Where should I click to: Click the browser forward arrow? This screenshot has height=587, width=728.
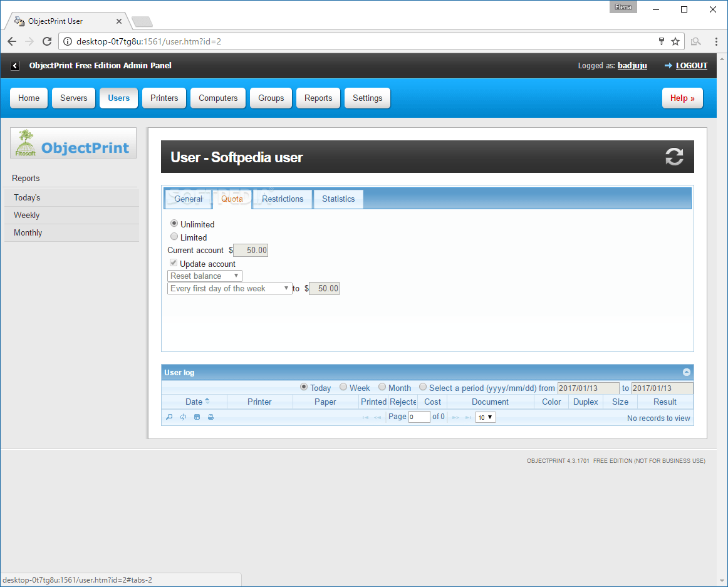pyautogui.click(x=29, y=41)
